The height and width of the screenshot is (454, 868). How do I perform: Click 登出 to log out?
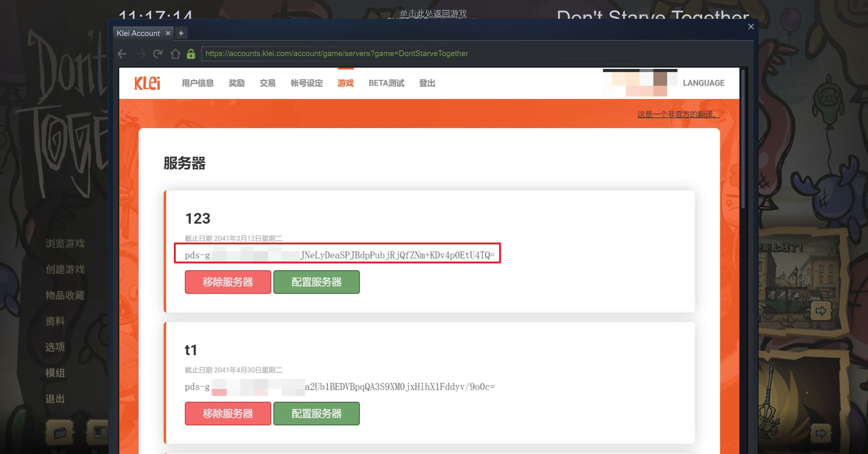point(427,83)
